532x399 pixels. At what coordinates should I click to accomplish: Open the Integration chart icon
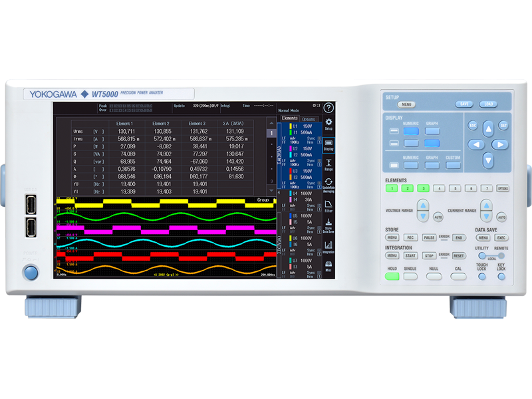pyautogui.click(x=329, y=247)
